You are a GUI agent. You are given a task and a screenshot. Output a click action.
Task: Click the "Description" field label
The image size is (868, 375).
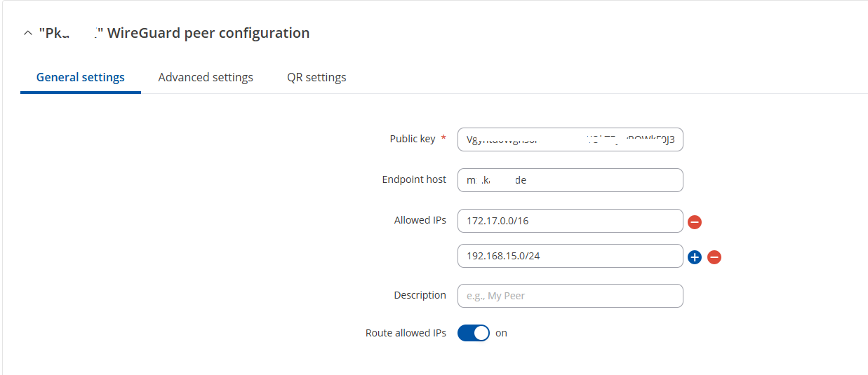pyautogui.click(x=420, y=295)
